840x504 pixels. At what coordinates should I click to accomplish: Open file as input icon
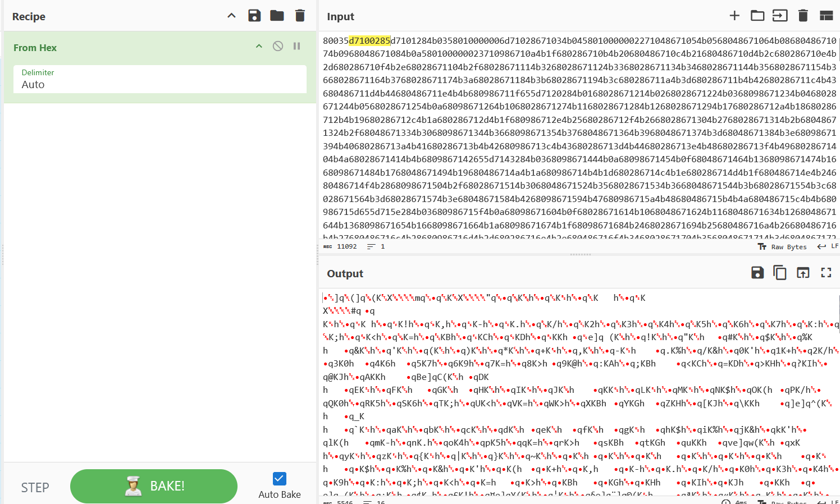point(780,16)
